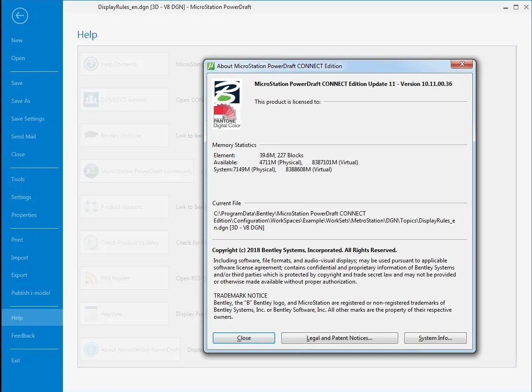The image size is (532, 392).
Task: Click the Product Support label
Action: pos(122,207)
